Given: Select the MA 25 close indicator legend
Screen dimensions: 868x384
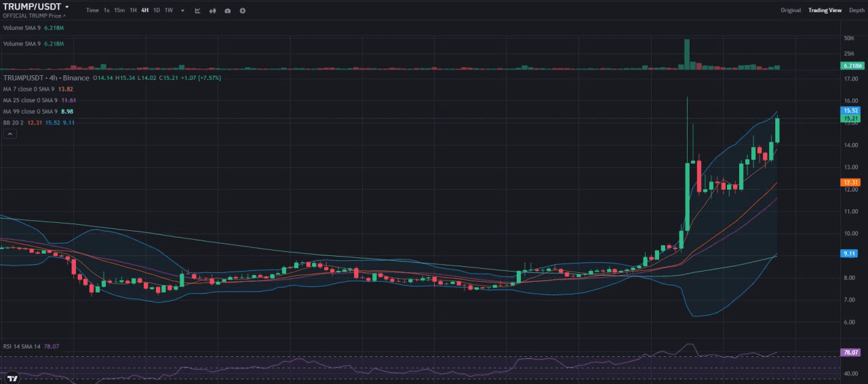Looking at the screenshot, I should coord(40,100).
